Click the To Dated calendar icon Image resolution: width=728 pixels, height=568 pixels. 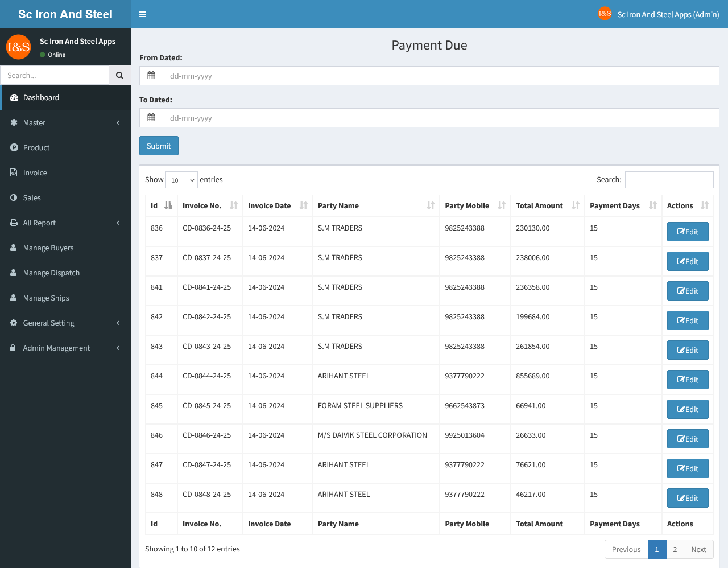(x=151, y=118)
